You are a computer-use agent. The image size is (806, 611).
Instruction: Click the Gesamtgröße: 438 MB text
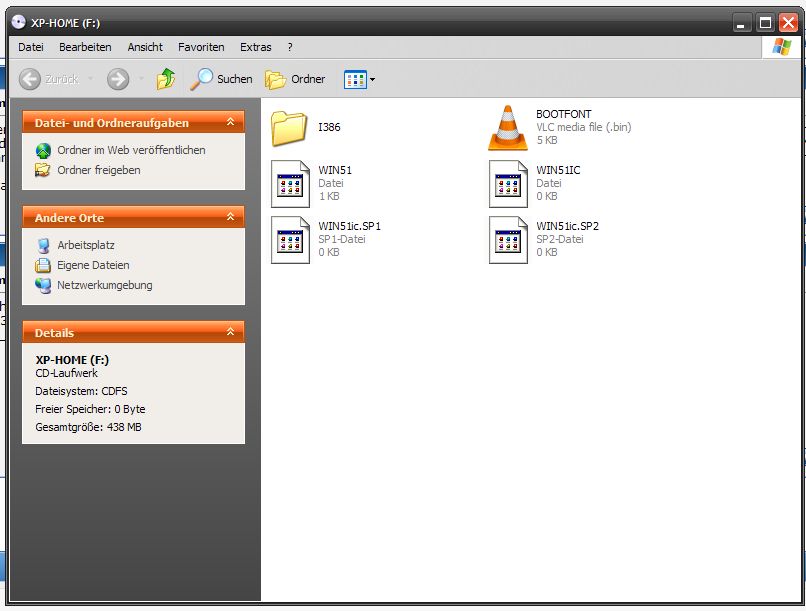(88, 427)
